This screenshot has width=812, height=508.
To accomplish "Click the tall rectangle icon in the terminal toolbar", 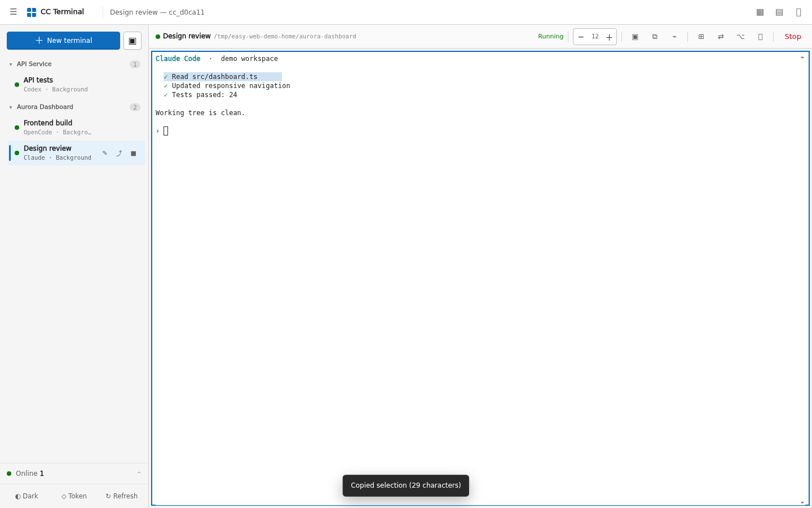I will (760, 37).
